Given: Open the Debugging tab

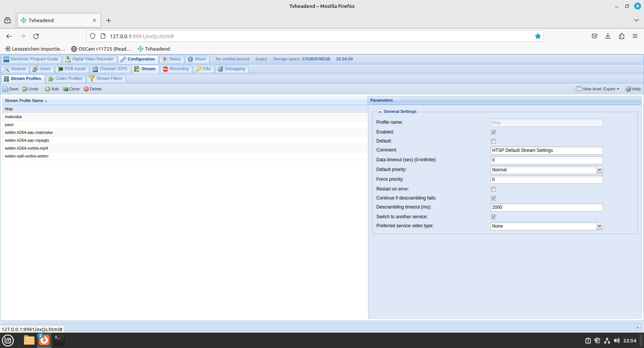Looking at the screenshot, I should [231, 69].
